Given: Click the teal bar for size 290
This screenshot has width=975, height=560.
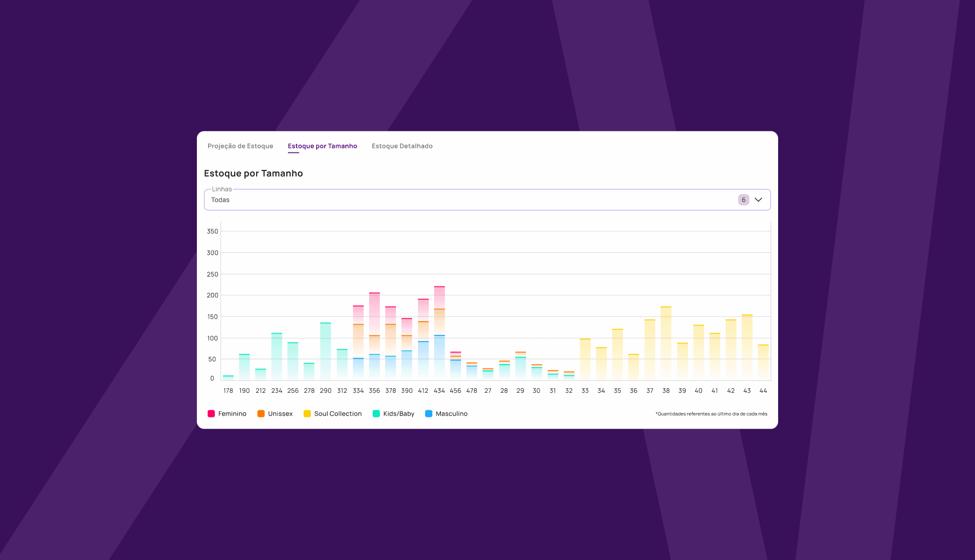Looking at the screenshot, I should coord(326,352).
